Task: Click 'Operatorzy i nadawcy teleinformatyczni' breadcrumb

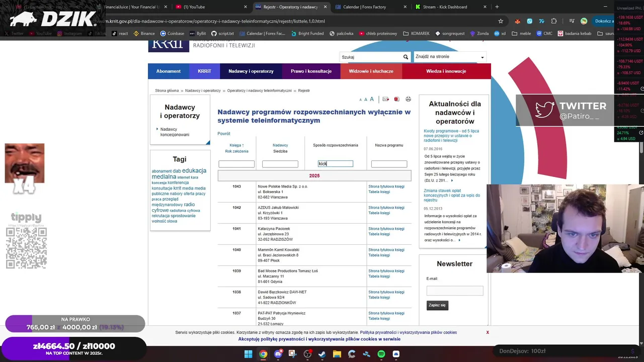Action: click(x=259, y=90)
